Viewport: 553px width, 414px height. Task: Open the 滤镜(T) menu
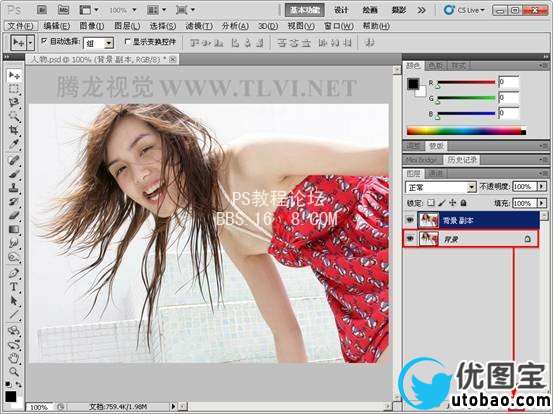[199, 26]
